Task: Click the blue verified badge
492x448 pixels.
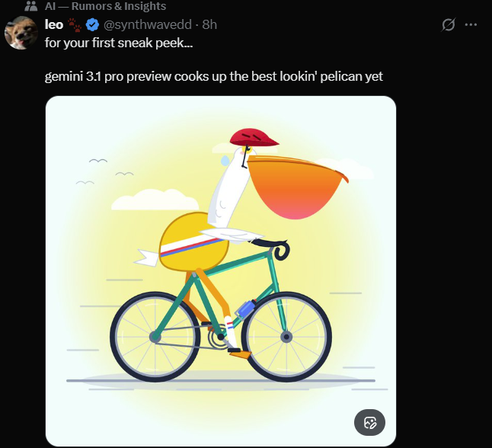Action: point(92,24)
